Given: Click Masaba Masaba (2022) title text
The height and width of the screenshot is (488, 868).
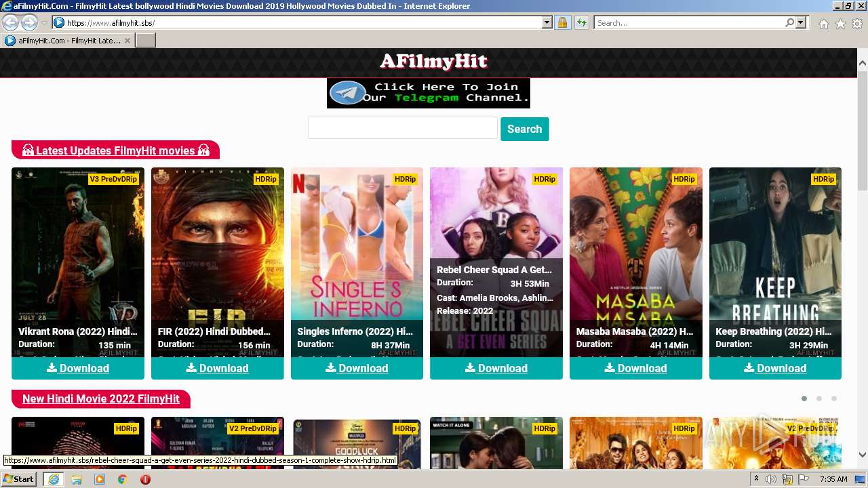Looking at the screenshot, I should tap(635, 331).
